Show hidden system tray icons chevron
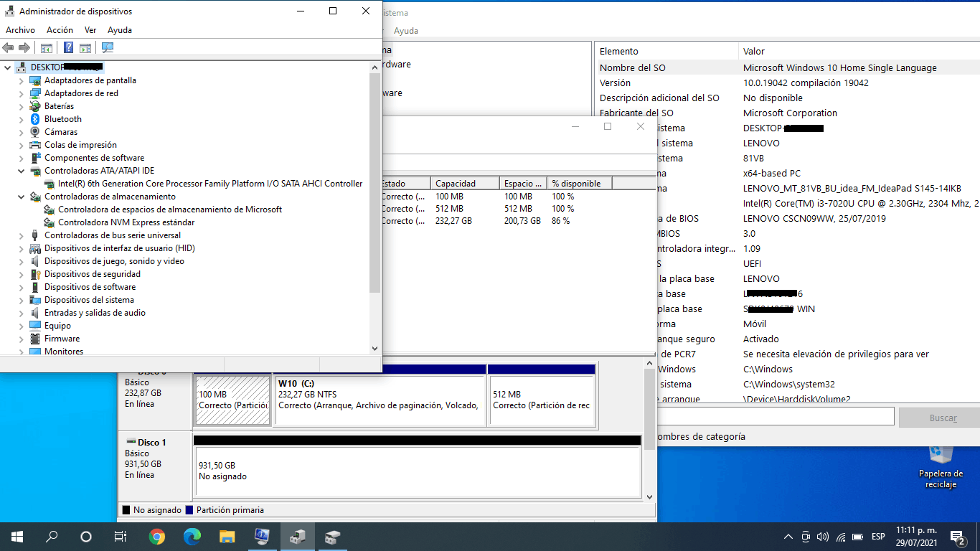 [788, 536]
